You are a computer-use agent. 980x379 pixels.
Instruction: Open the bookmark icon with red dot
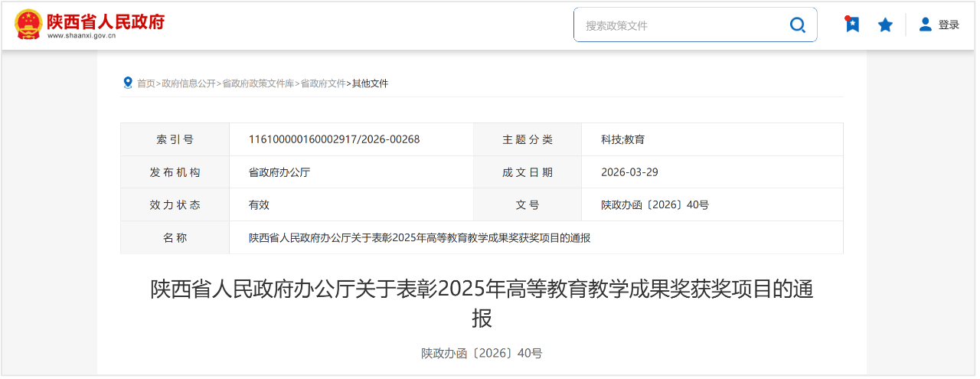[851, 25]
